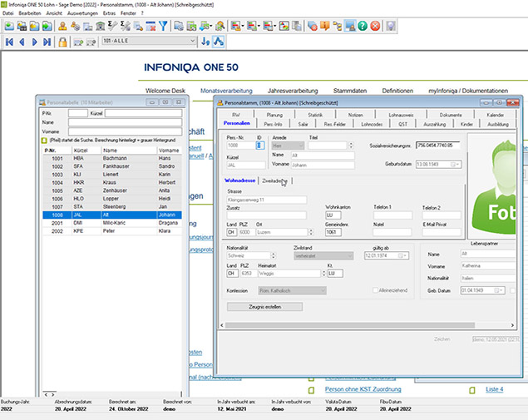528x420 pixels.
Task: Click the Zeugnis erstellen button
Action: click(x=264, y=307)
